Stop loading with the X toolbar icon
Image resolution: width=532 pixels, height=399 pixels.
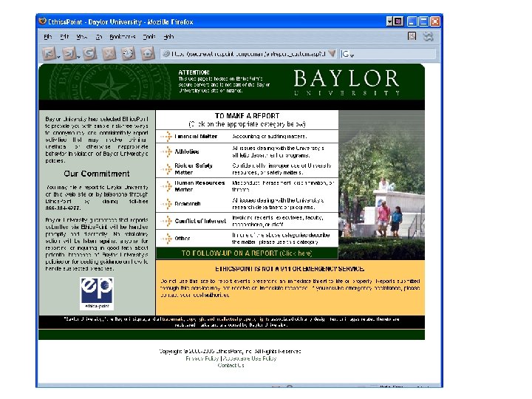(109, 53)
